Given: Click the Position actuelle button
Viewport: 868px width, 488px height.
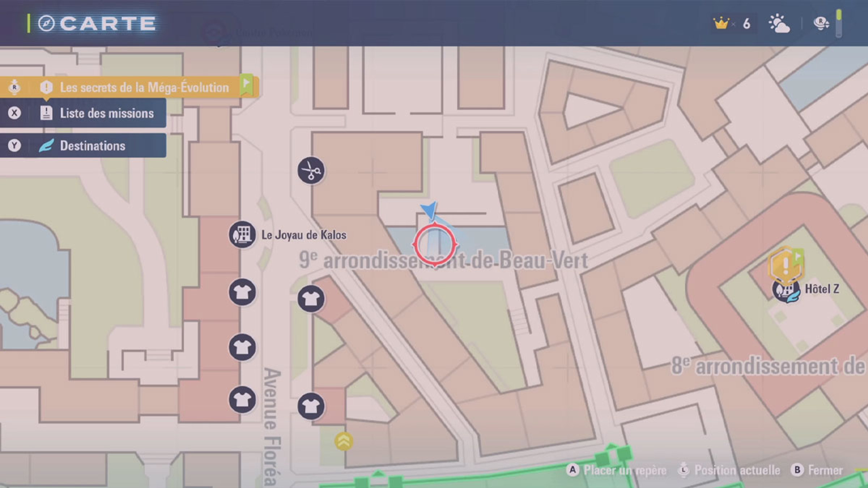Looking at the screenshot, I should coord(729,470).
